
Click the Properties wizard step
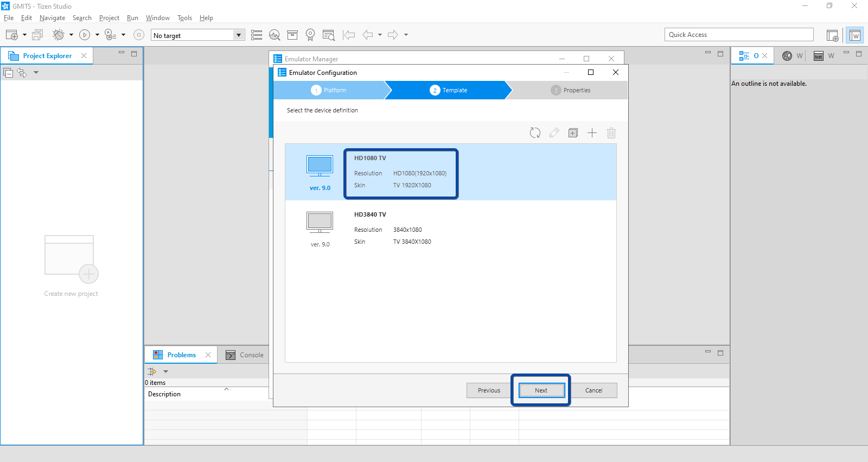coord(571,90)
